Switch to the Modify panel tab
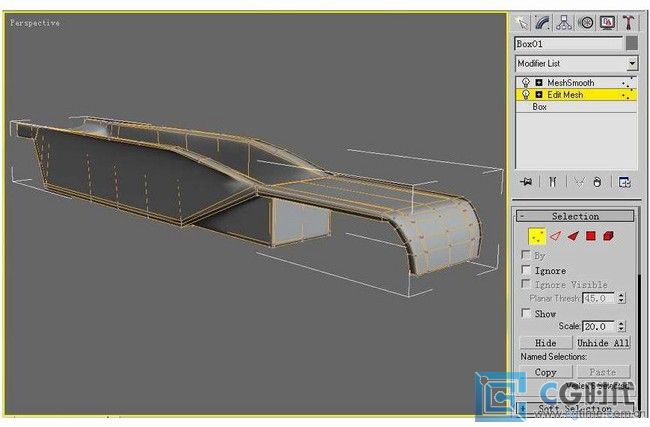This screenshot has height=427, width=650. [x=542, y=23]
